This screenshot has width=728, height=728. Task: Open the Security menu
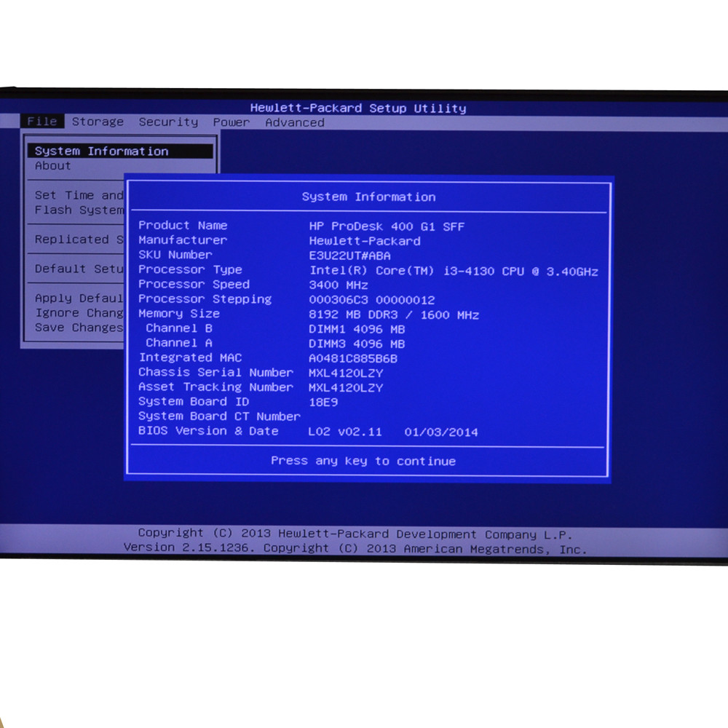point(168,122)
